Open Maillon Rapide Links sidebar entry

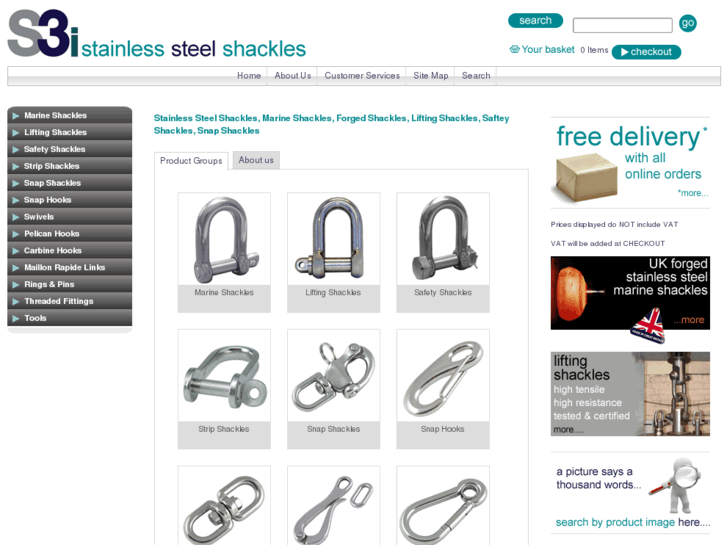point(70,267)
